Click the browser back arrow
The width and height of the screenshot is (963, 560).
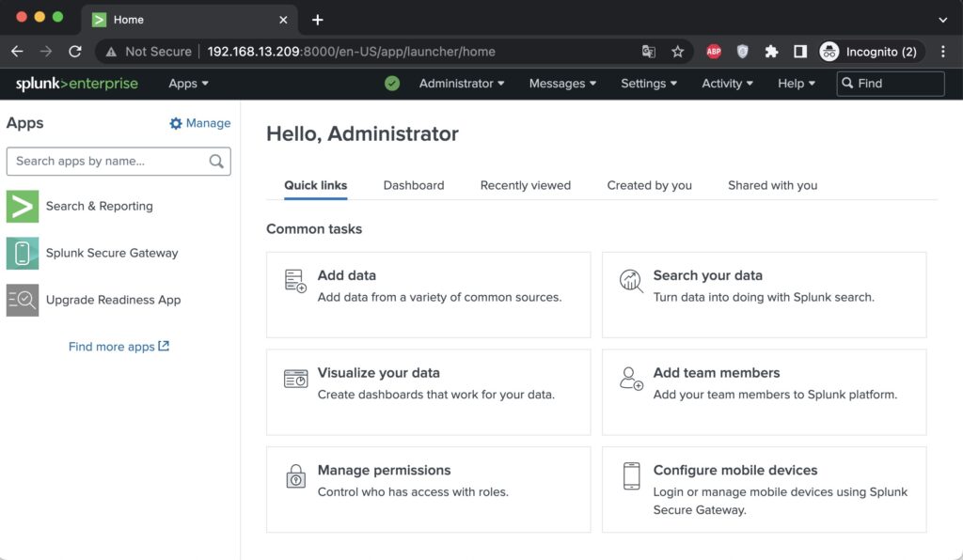(x=17, y=52)
